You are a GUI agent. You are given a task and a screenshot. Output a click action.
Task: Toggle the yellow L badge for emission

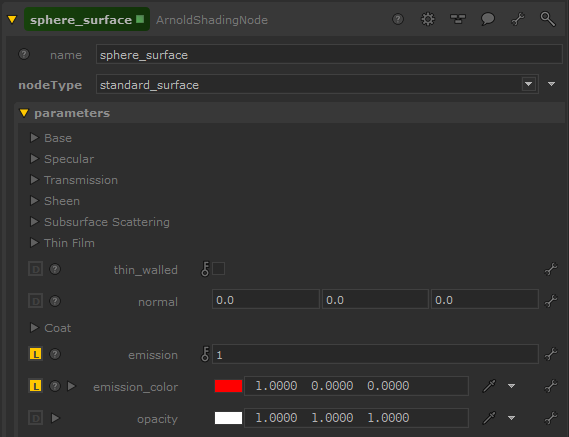[36, 354]
